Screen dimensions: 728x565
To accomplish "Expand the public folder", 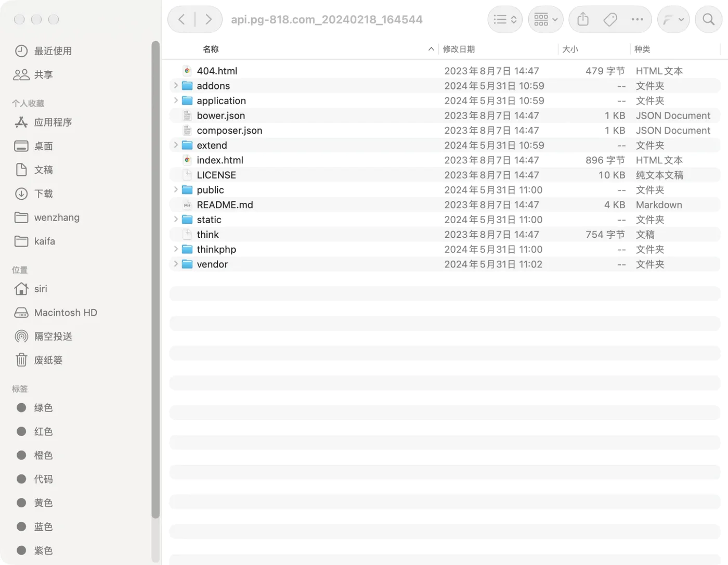I will 176,190.
